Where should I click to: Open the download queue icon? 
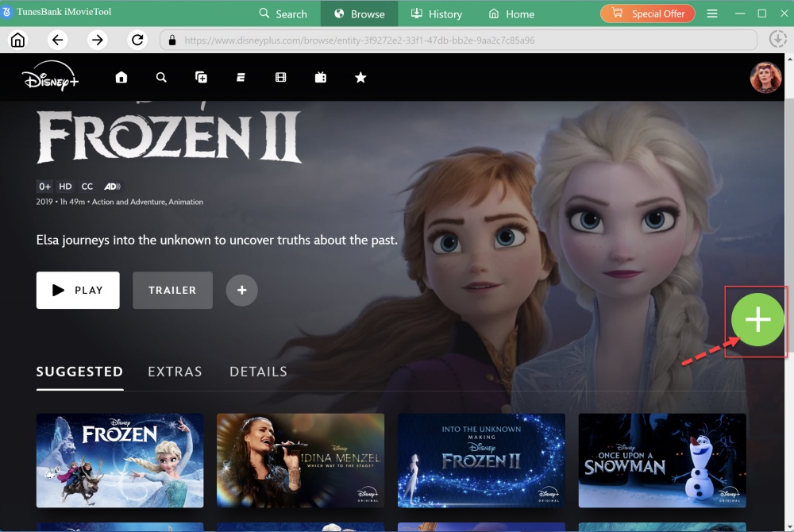(777, 40)
